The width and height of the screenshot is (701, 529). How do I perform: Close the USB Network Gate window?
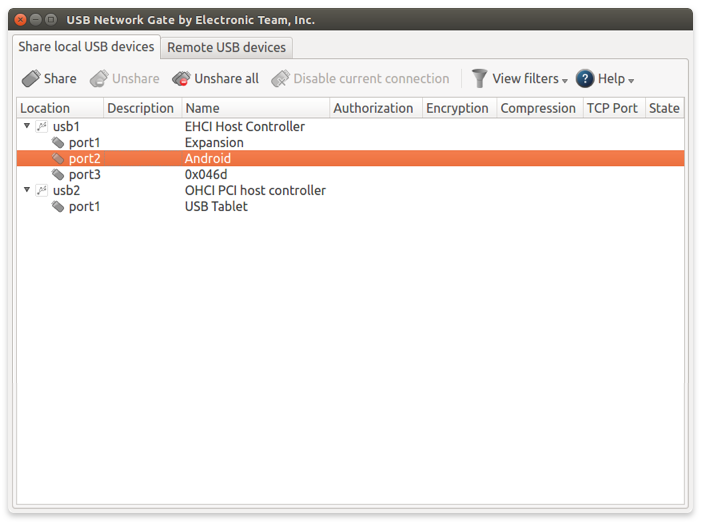20,20
